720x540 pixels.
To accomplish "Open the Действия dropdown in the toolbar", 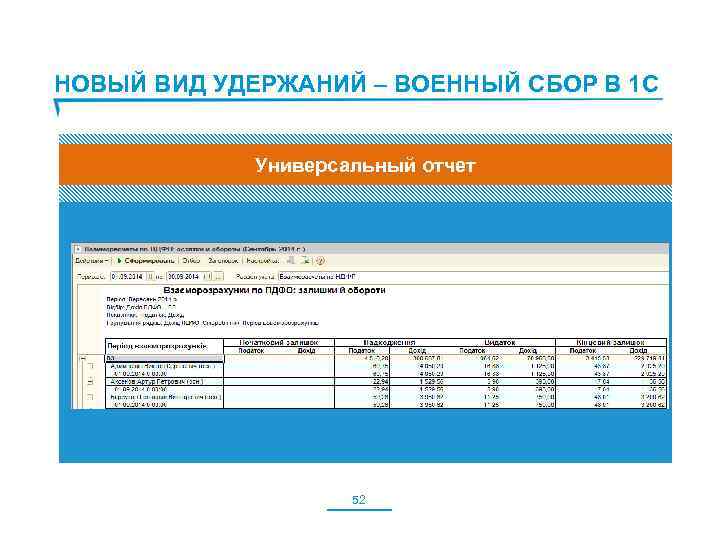I will click(x=92, y=260).
